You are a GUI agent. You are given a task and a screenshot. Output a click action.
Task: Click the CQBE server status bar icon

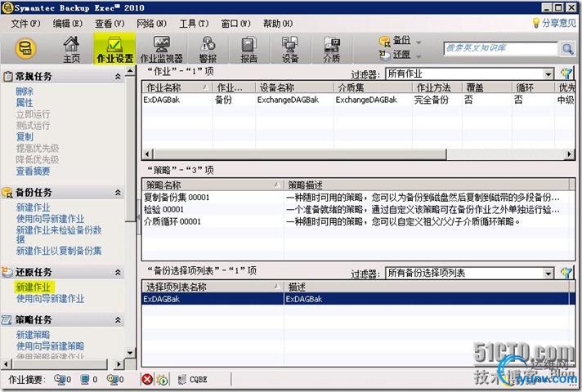click(192, 380)
